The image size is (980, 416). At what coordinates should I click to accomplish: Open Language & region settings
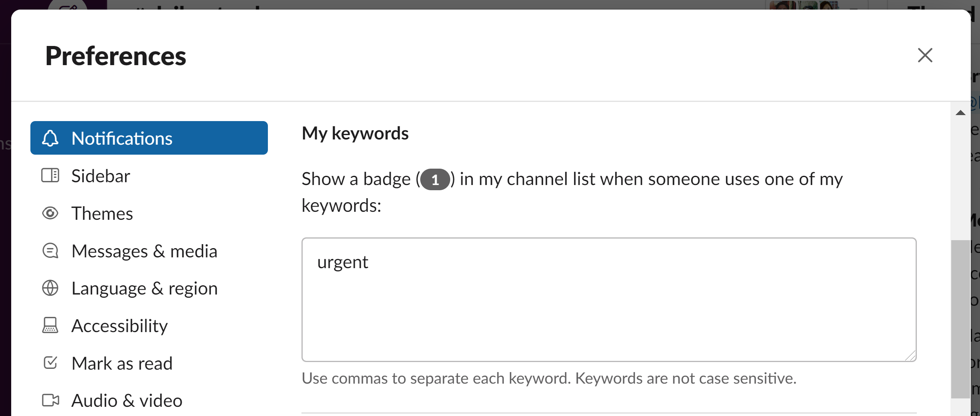click(144, 289)
